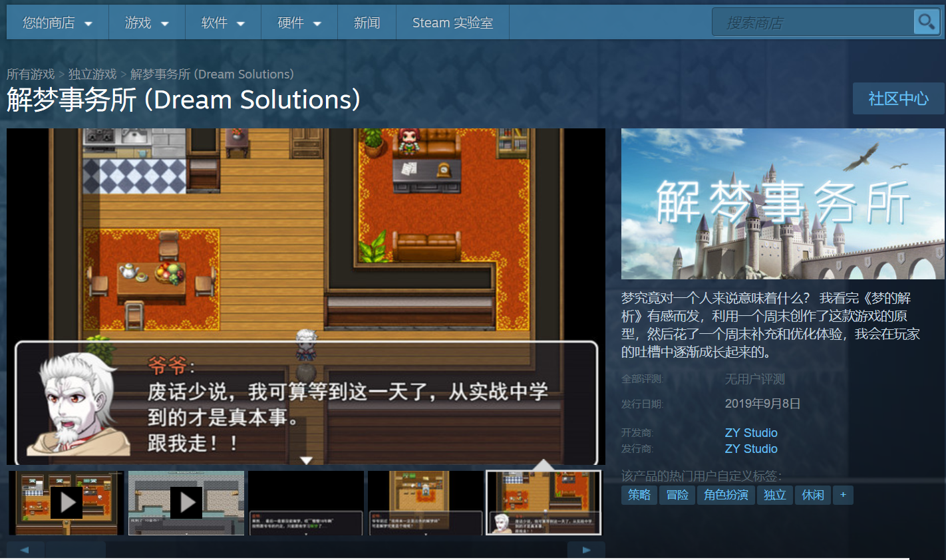
Task: Click the 解梦事务所 (Dream Solutions) breadcrumb
Action: 212,74
